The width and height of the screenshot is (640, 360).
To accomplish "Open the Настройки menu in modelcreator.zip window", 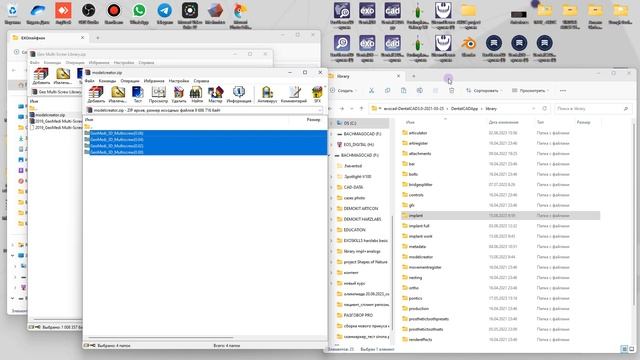I will (179, 81).
